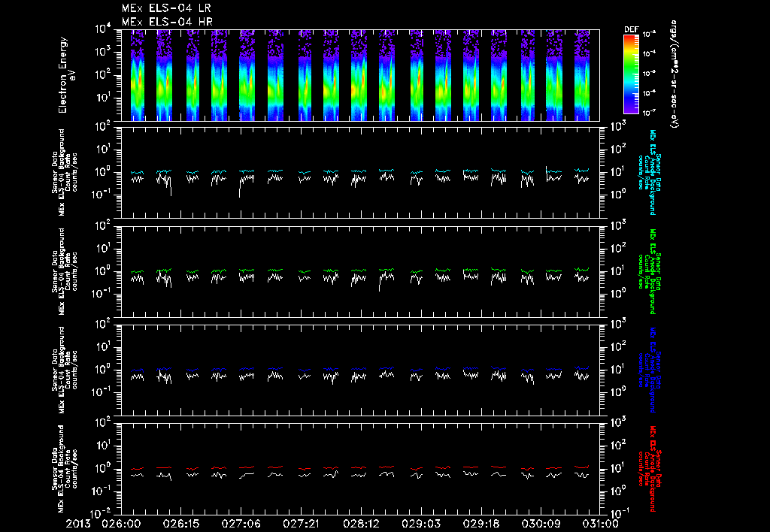Click the green Anode Background Count Rate label
This screenshot has height=532, width=770.
coord(649,271)
